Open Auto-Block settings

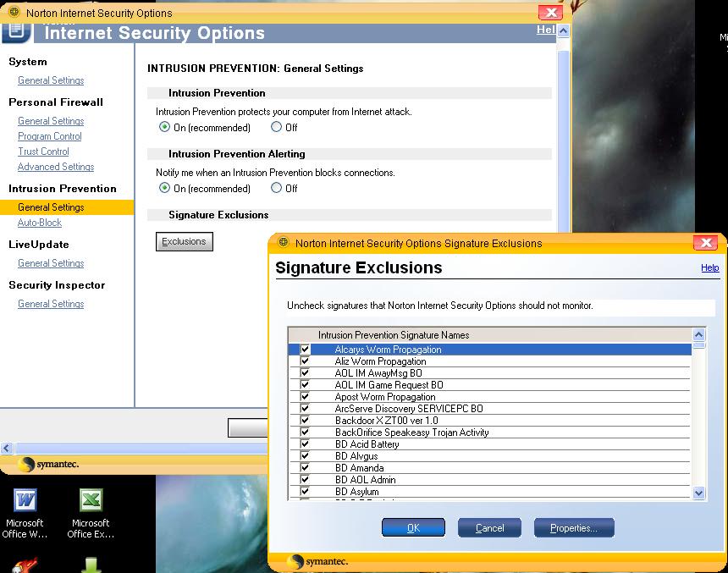[x=40, y=223]
